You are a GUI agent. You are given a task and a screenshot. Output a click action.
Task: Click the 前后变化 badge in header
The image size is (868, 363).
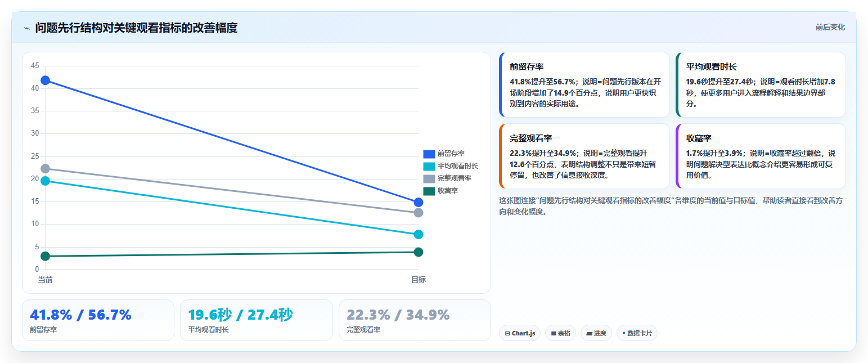pyautogui.click(x=830, y=28)
